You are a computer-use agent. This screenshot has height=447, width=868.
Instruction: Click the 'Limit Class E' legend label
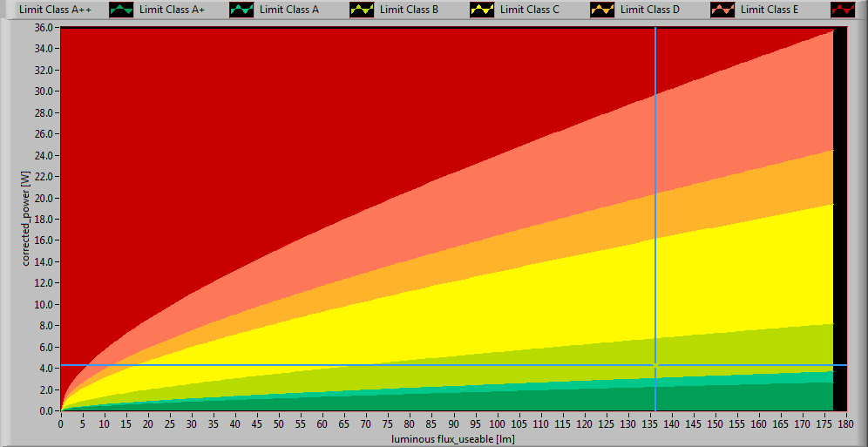pyautogui.click(x=770, y=10)
